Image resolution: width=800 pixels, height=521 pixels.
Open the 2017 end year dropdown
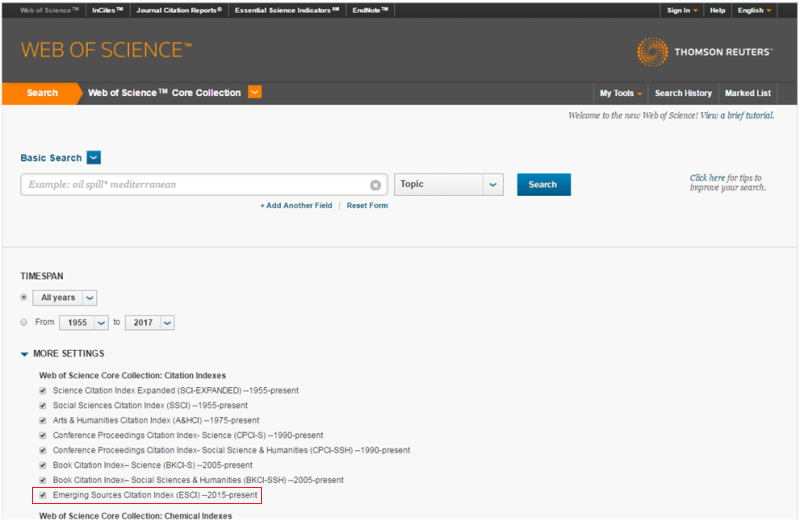click(149, 322)
